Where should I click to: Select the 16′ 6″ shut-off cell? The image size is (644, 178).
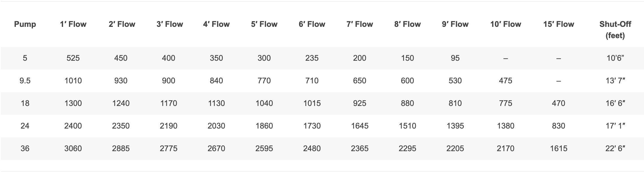click(615, 103)
